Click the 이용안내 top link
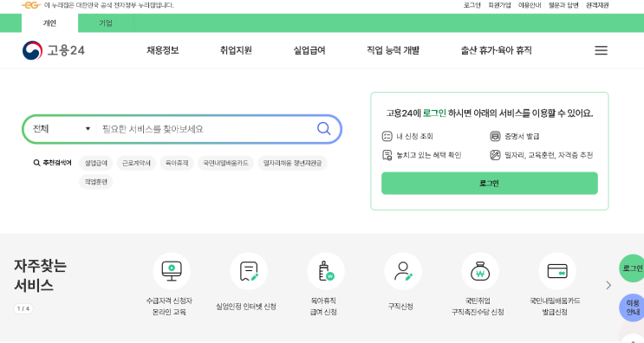This screenshot has width=644, height=343. 530,5
